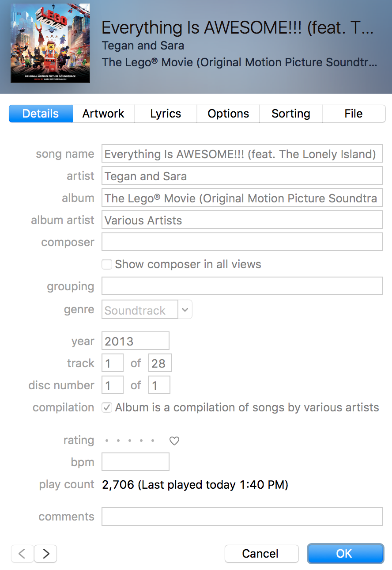This screenshot has height=570, width=392.
Task: Switch to the Artwork tab
Action: click(103, 114)
